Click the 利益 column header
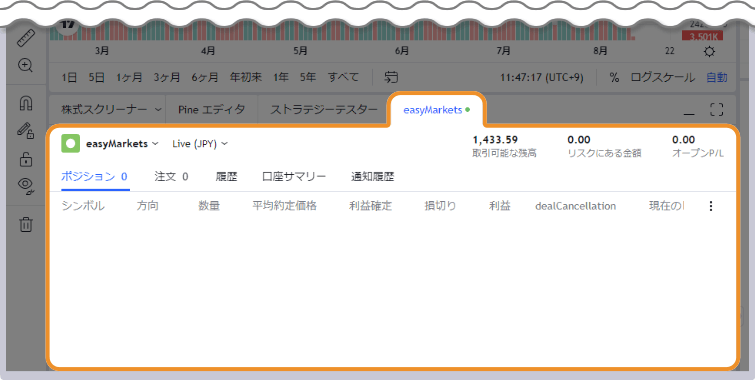The width and height of the screenshot is (755, 380). tap(500, 206)
